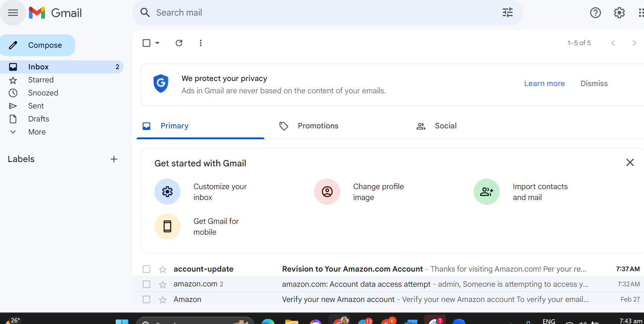Image resolution: width=644 pixels, height=324 pixels.
Task: Open Import contacts and mail
Action: pos(521,192)
